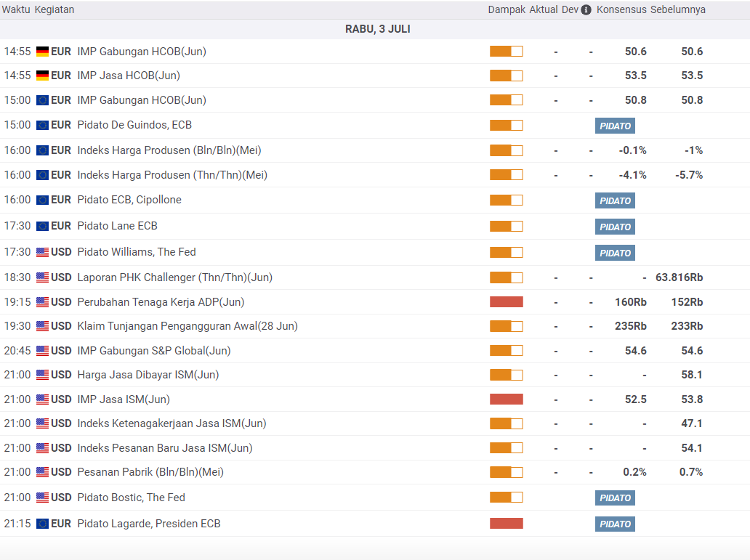Click PIDATO badge on Cipollone row
This screenshot has width=750, height=560.
615,201
